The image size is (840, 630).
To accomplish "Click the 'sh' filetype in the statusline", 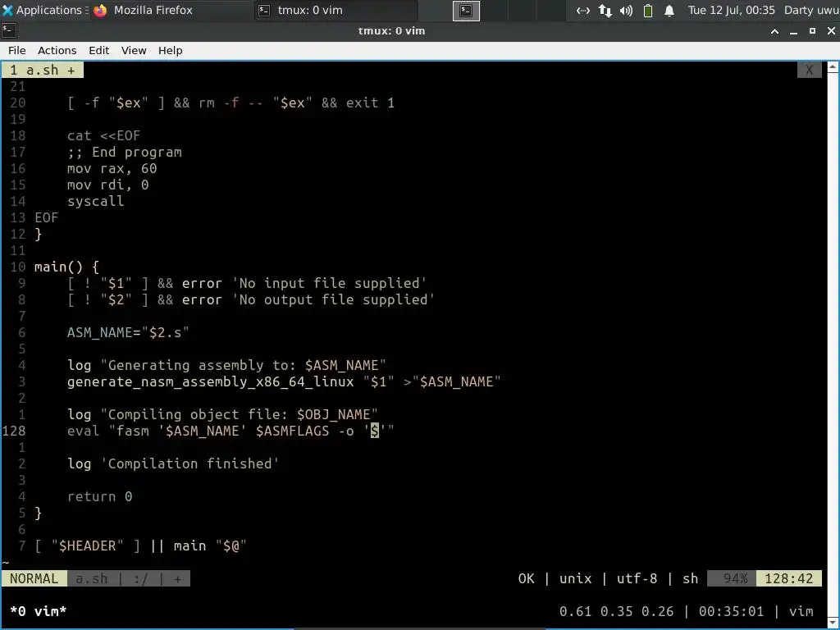I will (x=690, y=578).
